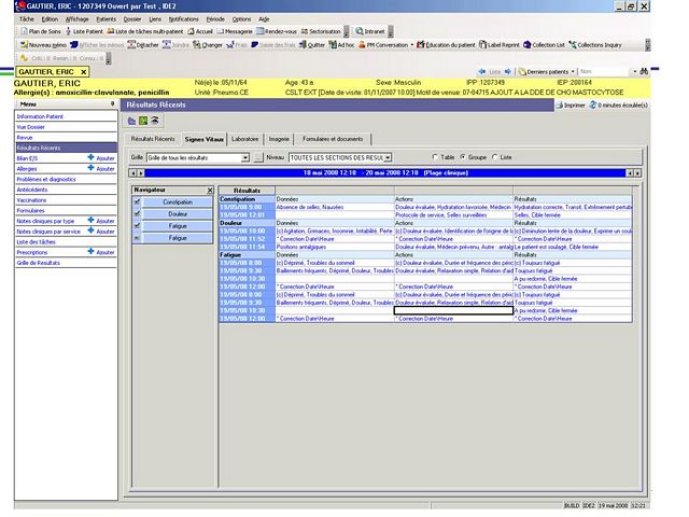The image size is (689, 517).
Task: Click the Détacher toolbar button
Action: (143, 45)
